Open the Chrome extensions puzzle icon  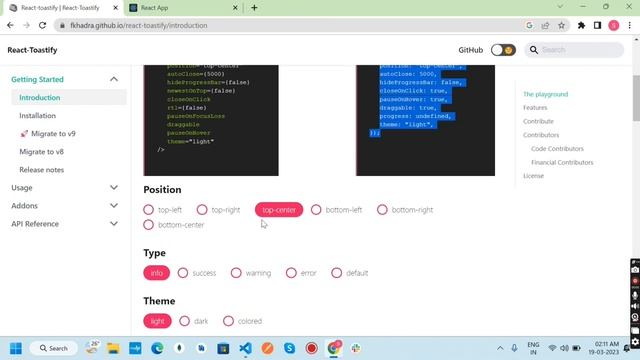[x=581, y=25]
